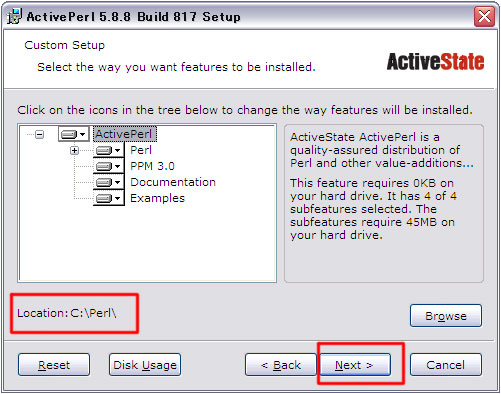Select the Documentation tree item
Viewport: 501px width, 394px height.
[173, 182]
